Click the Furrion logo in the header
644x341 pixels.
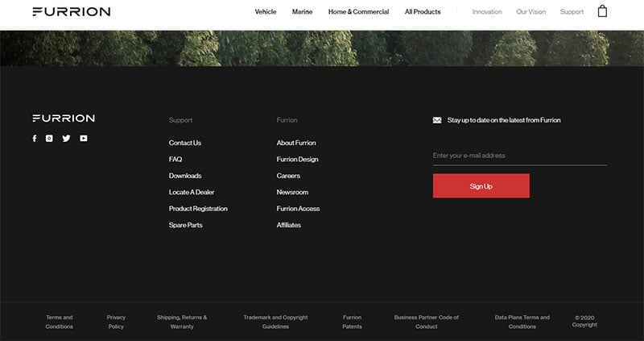71,11
